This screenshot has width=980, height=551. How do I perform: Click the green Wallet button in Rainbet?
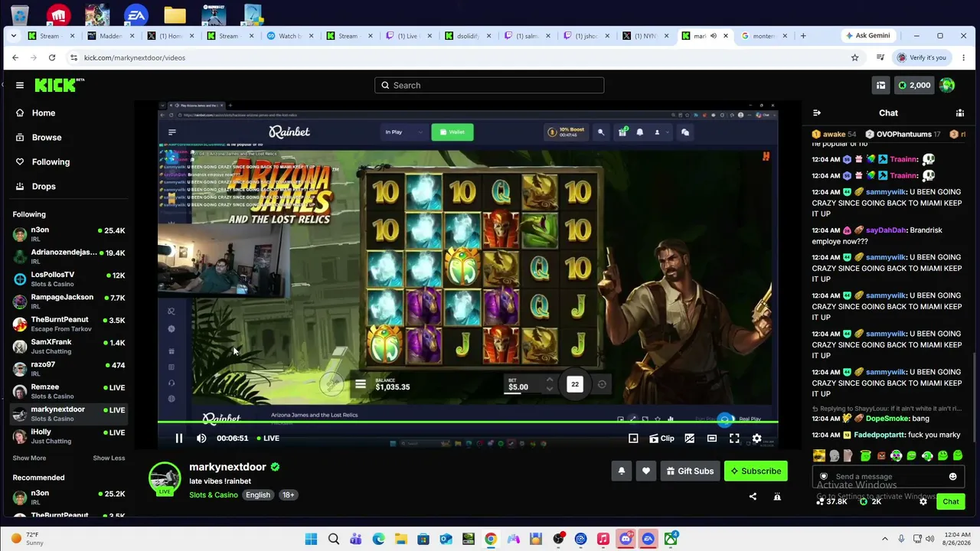pyautogui.click(x=452, y=132)
